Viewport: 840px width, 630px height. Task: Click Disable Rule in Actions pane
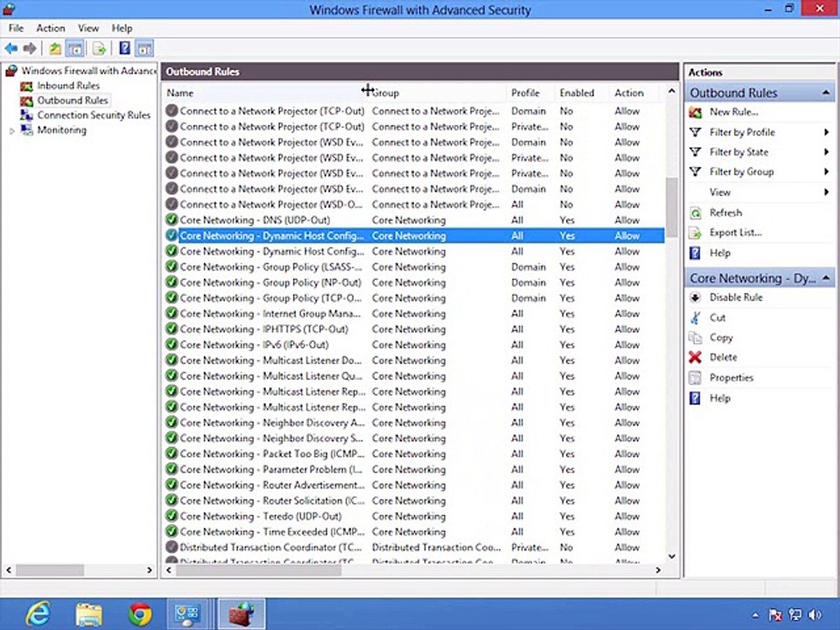pyautogui.click(x=736, y=297)
